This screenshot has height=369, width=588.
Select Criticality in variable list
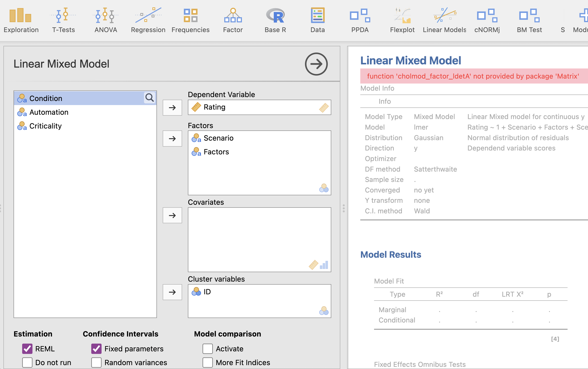pyautogui.click(x=85, y=126)
